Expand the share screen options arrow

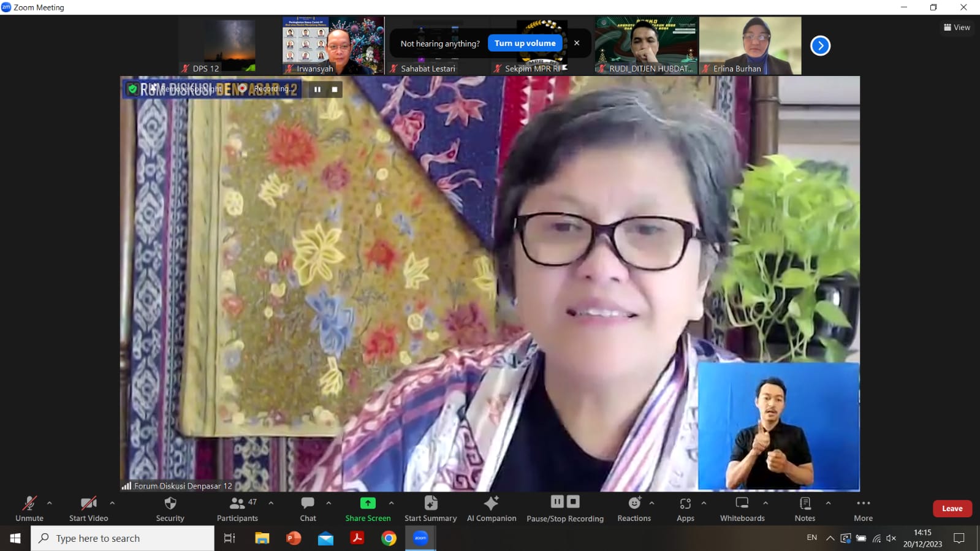click(x=392, y=503)
